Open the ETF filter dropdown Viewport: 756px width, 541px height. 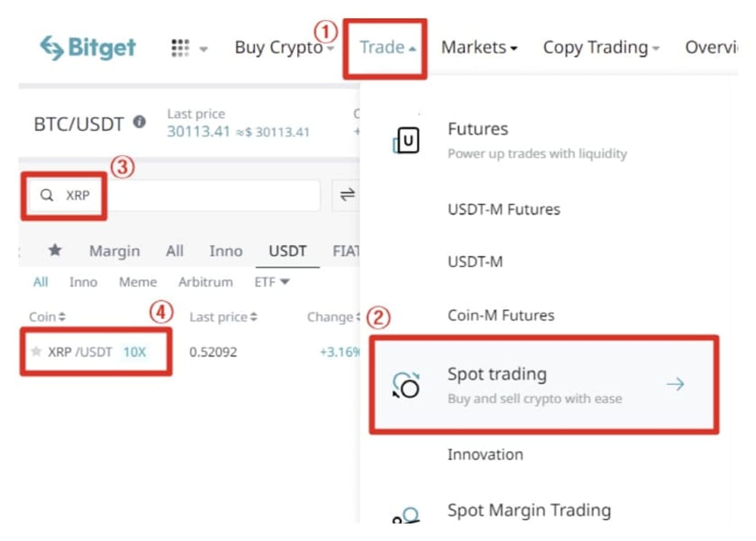click(272, 282)
